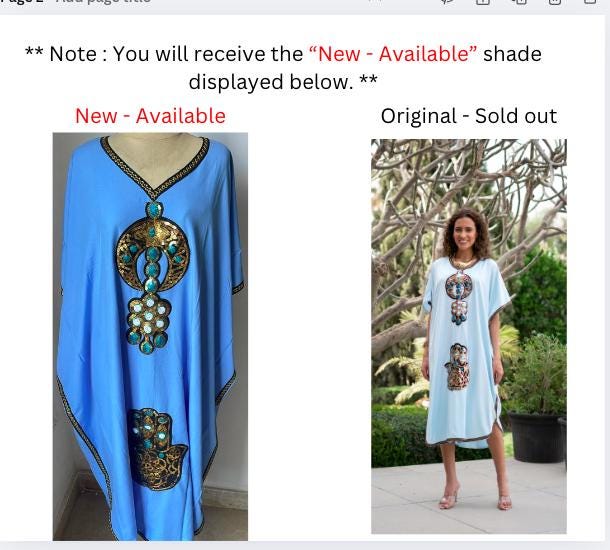Viewport: 610px width, 550px height.
Task: Duplicate the page using the copy icon
Action: pyautogui.click(x=519, y=2)
